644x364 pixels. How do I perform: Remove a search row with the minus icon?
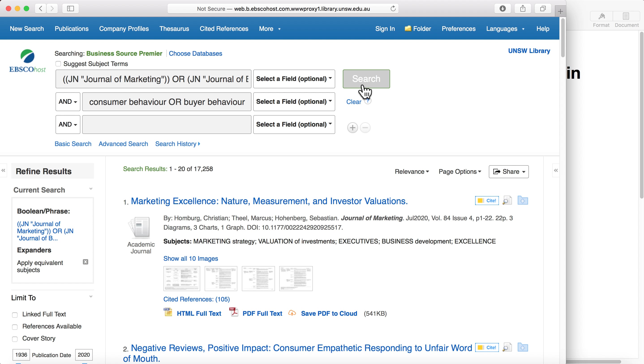[x=365, y=127]
